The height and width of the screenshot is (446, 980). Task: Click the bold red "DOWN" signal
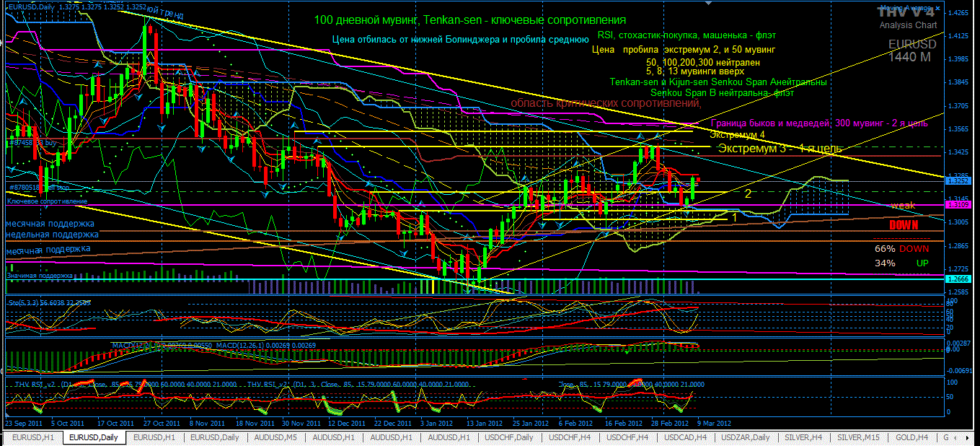pyautogui.click(x=903, y=225)
